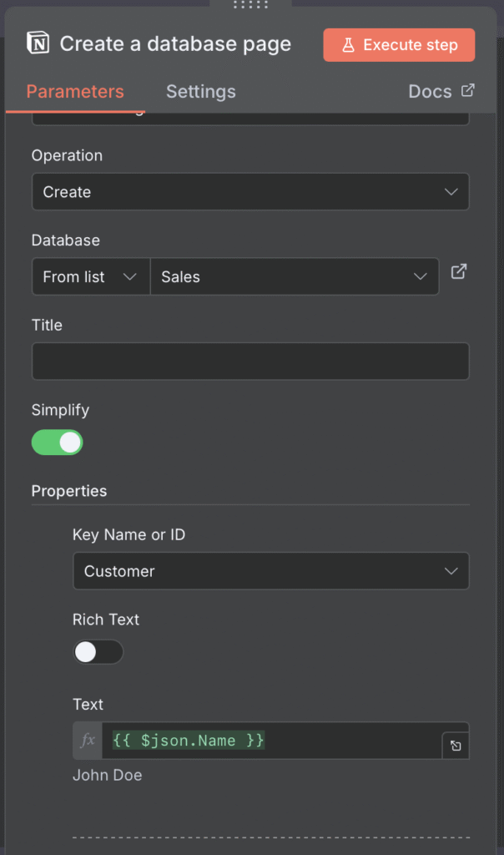Screen dimensions: 504x855
Task: Expand the From list mode dropdown
Action: click(90, 277)
